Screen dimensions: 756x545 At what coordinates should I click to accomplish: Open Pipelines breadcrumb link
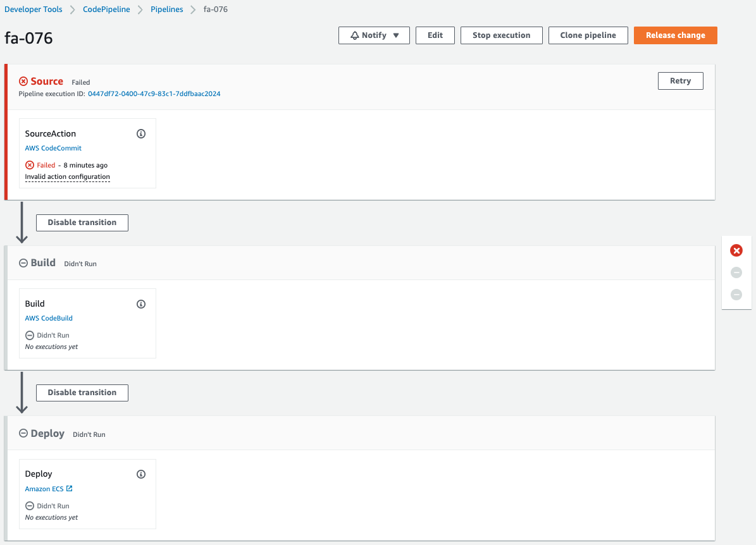click(167, 9)
